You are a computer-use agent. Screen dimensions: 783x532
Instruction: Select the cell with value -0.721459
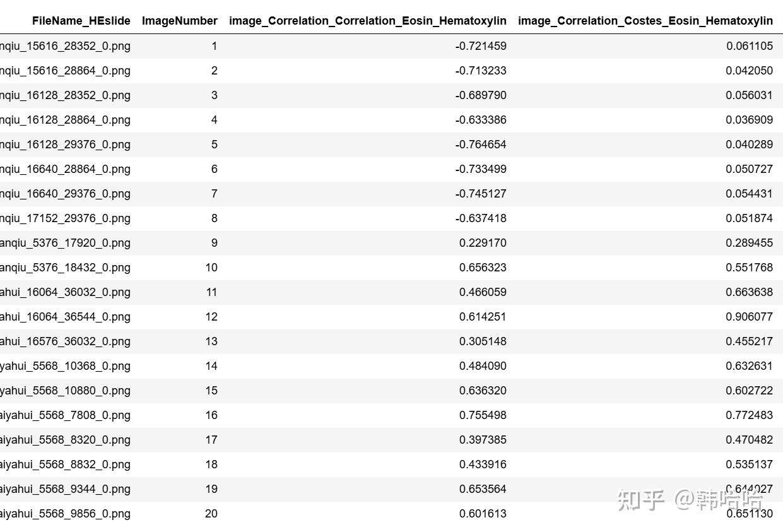481,45
